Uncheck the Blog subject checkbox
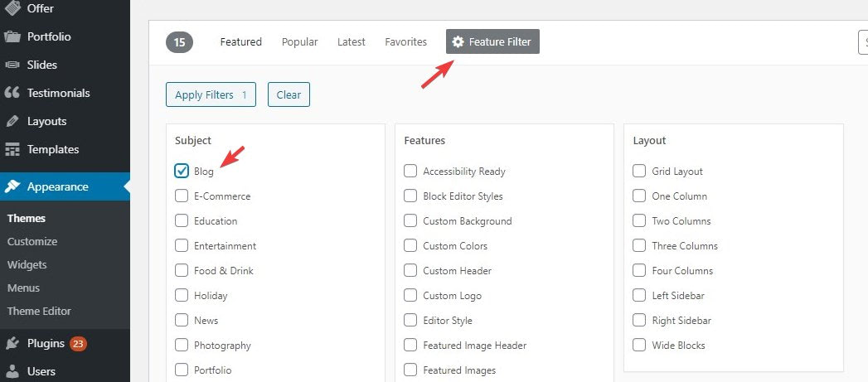 pos(182,171)
